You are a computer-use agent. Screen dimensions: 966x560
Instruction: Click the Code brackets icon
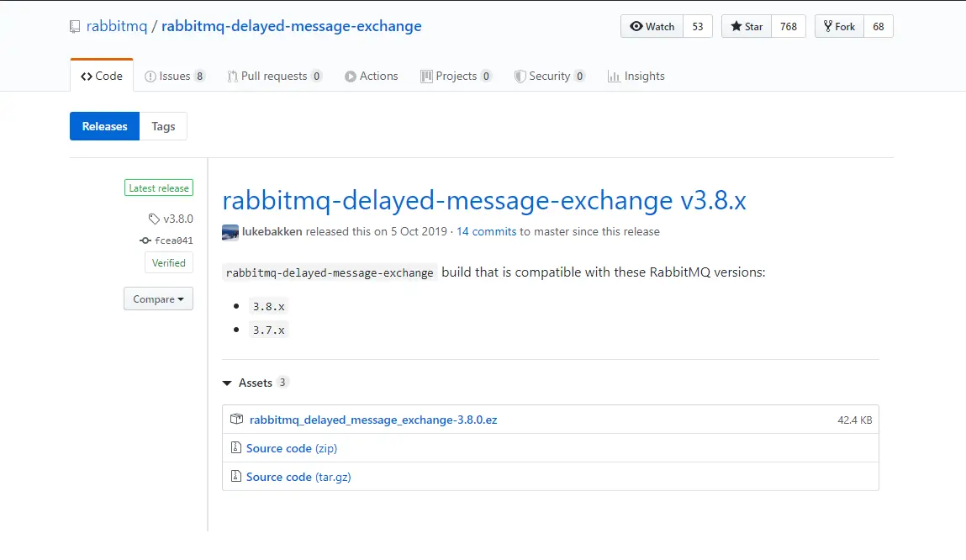pos(87,77)
